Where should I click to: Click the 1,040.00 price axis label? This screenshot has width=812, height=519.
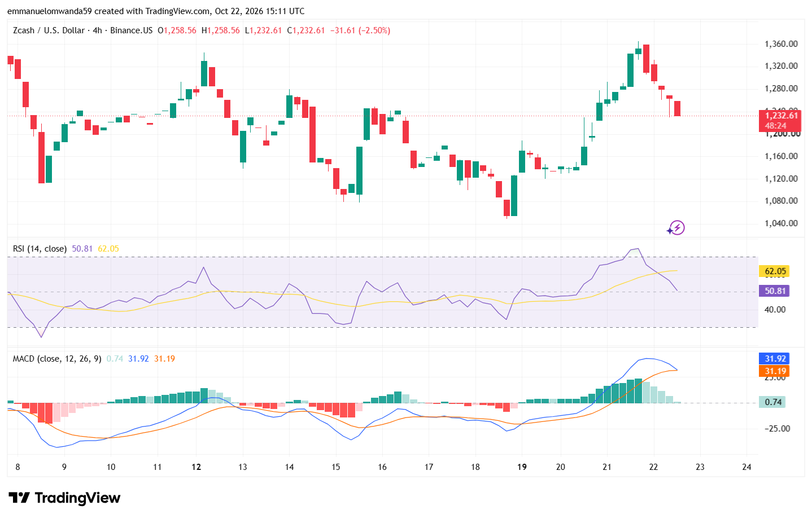(782, 223)
